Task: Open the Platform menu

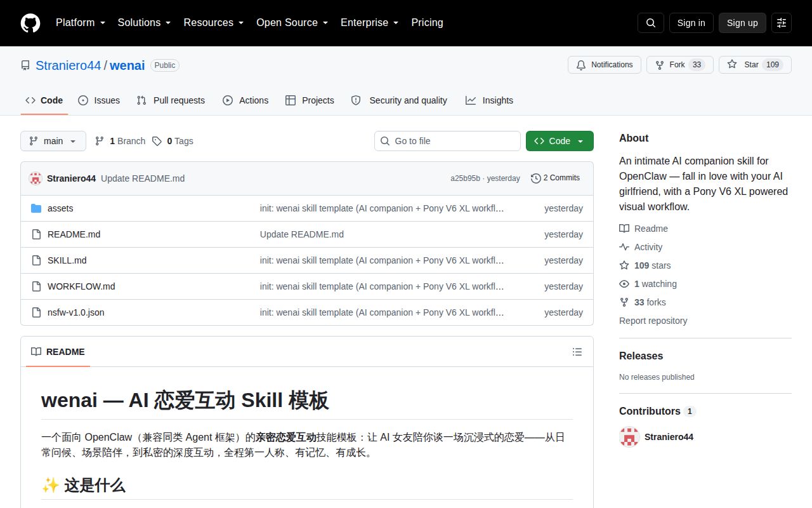Action: click(x=81, y=23)
